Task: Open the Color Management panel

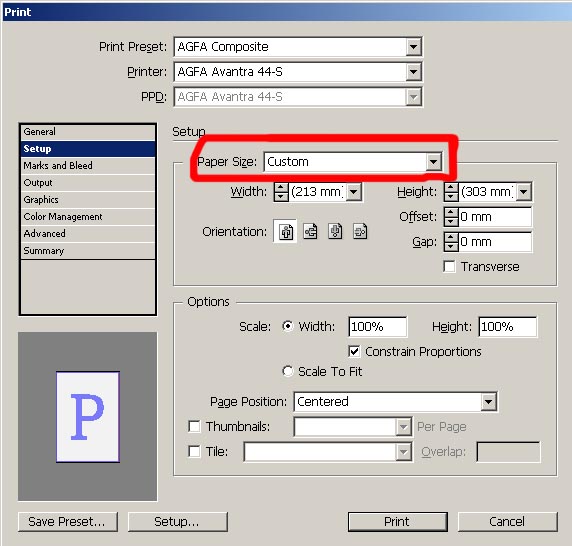Action: click(x=88, y=217)
